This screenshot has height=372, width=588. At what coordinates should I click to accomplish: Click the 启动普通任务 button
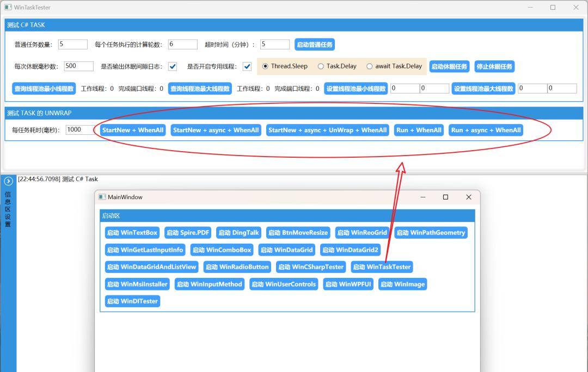pyautogui.click(x=314, y=45)
